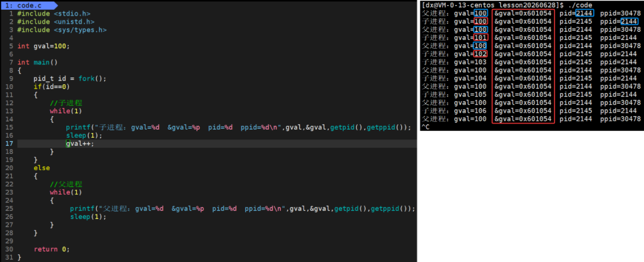The width and height of the screenshot is (644, 262).
Task: Click the 子进程 printf statement in code
Action: click(238, 127)
